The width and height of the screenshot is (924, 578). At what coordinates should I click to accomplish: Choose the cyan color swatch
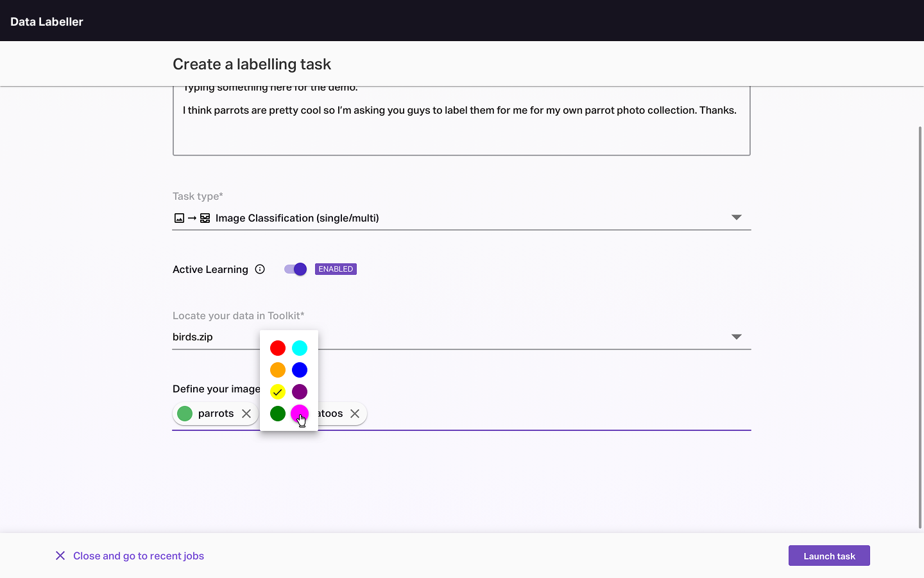click(x=300, y=348)
